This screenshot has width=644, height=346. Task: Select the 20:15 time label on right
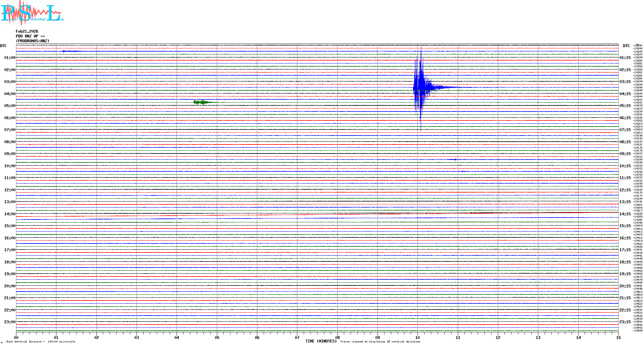click(x=625, y=286)
